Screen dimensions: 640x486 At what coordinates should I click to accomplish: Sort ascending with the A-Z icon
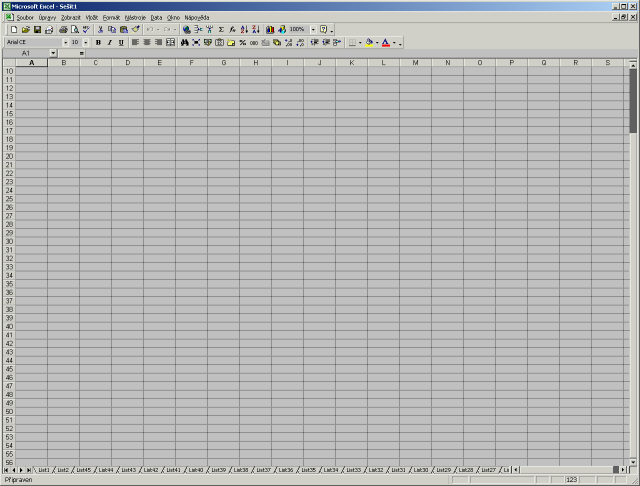pos(244,30)
